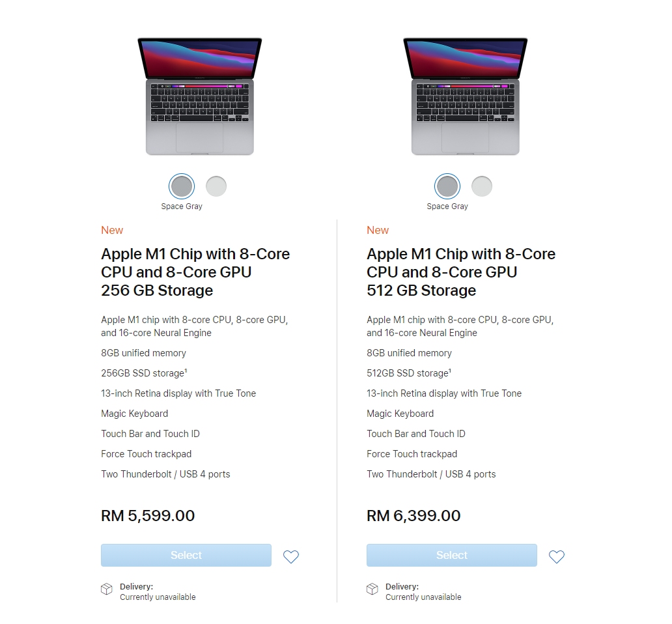
Task: Click the 512 GB MacBook Pro product image
Action: coord(465,96)
